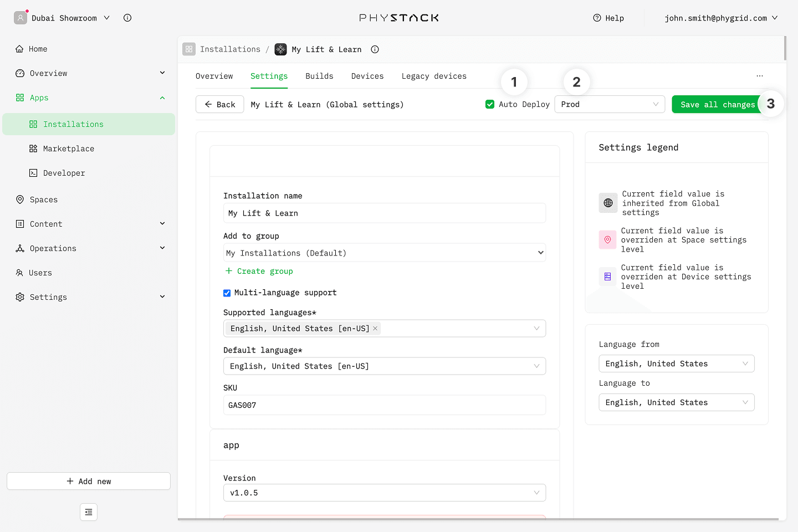
Task: Open info icon next to My Lift & Learn title
Action: [375, 49]
